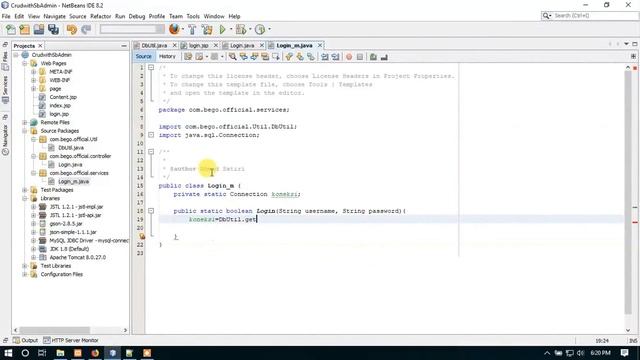Click the New Project toolbar icon
The width and height of the screenshot is (640, 360).
point(24,29)
